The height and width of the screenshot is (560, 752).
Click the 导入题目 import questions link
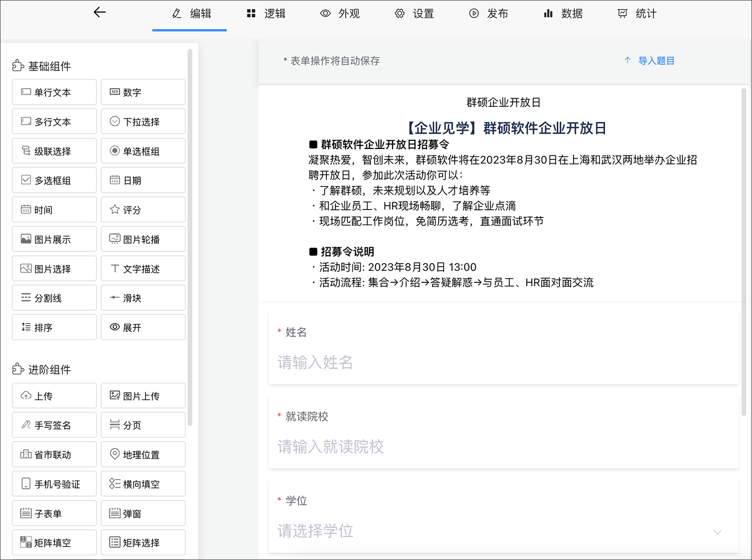pos(655,61)
